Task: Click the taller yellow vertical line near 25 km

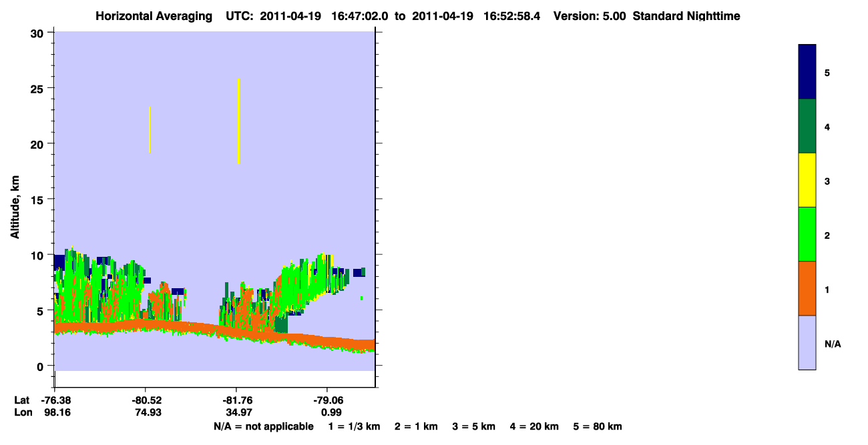Action: coord(238,121)
